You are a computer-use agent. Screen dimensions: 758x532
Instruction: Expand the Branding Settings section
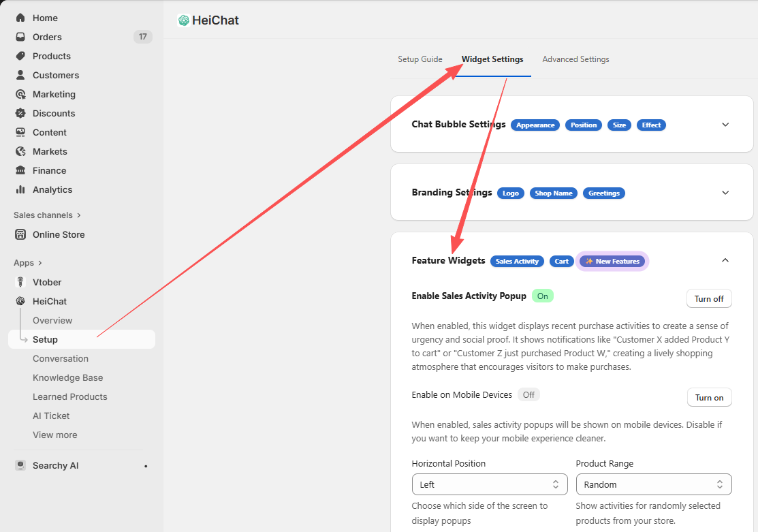(x=725, y=193)
